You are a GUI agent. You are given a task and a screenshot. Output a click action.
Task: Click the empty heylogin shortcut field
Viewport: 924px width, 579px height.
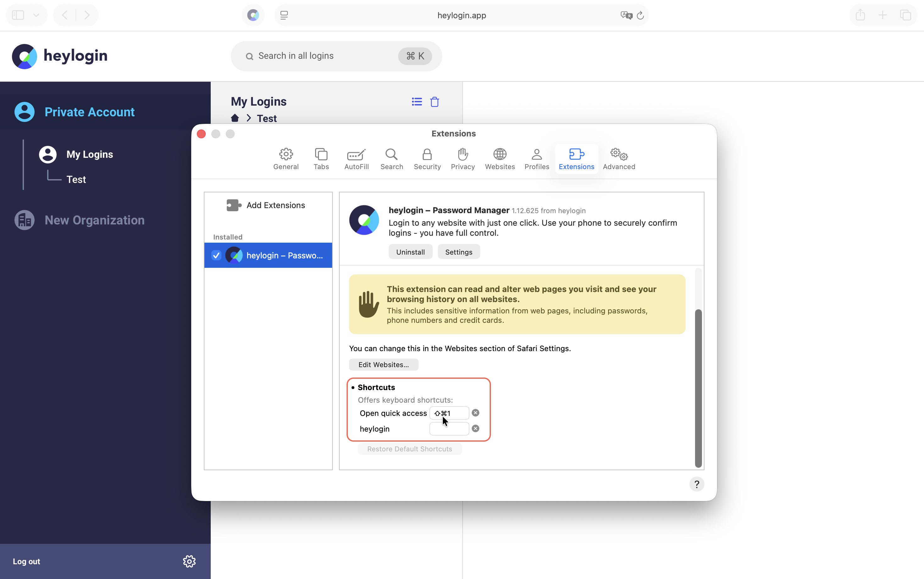(449, 428)
